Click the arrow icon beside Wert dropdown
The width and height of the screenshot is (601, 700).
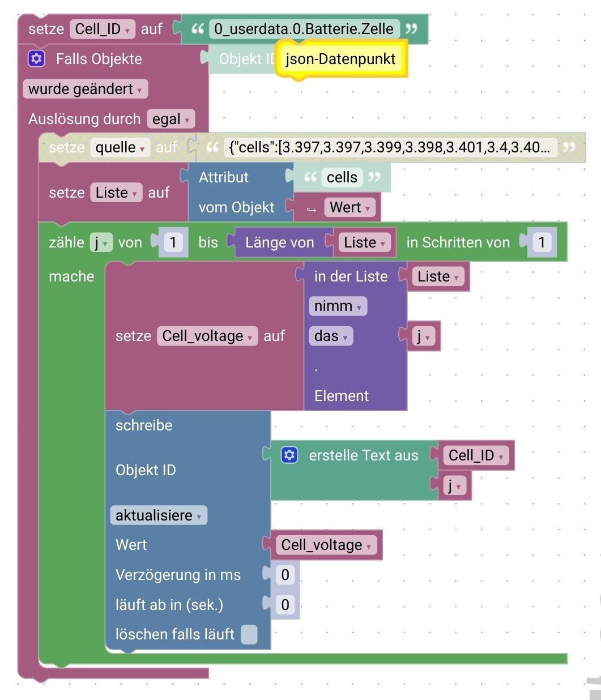312,208
